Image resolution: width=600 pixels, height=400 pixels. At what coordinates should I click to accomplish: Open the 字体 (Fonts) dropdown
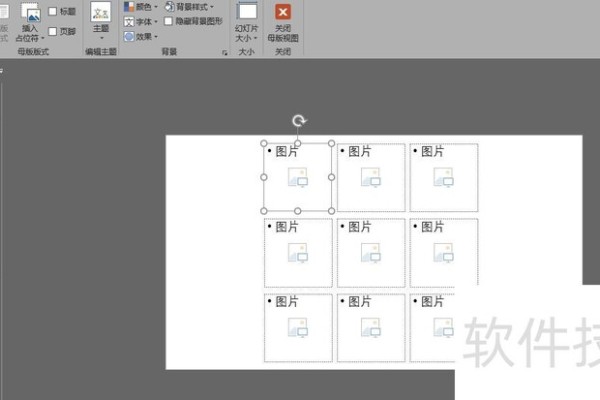141,22
